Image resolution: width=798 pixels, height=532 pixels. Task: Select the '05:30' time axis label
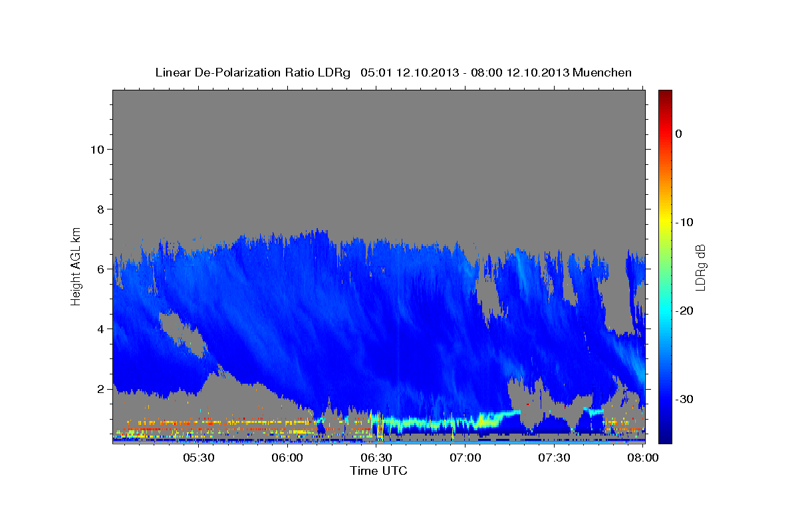tap(198, 458)
